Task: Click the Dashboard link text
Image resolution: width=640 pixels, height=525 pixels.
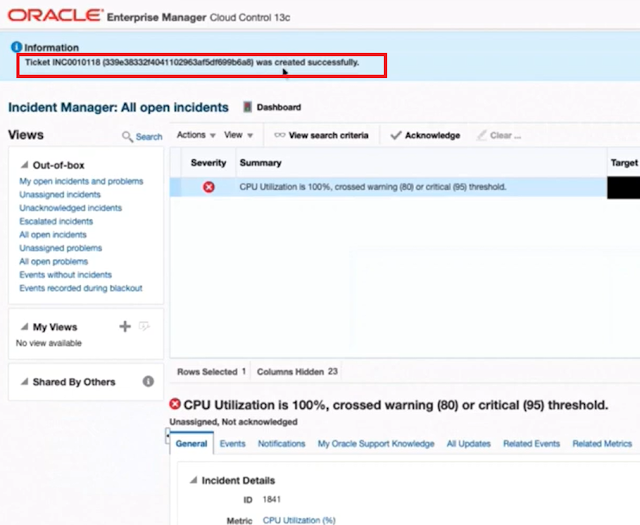Action: click(x=279, y=107)
